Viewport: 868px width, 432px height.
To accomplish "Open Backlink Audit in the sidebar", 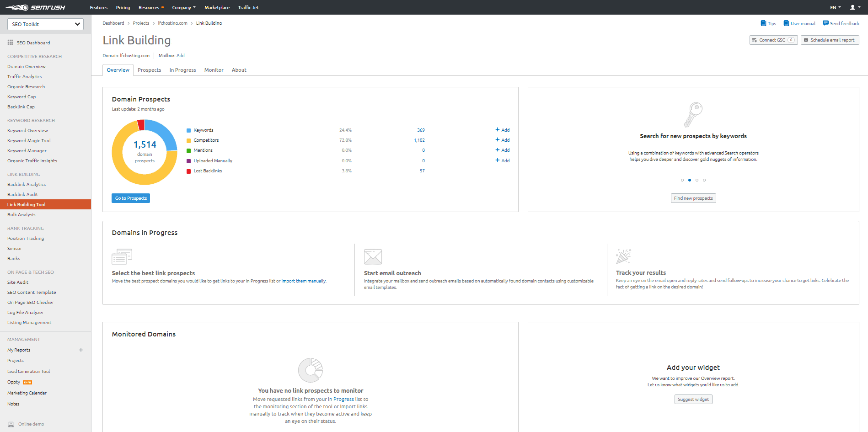I will (23, 194).
